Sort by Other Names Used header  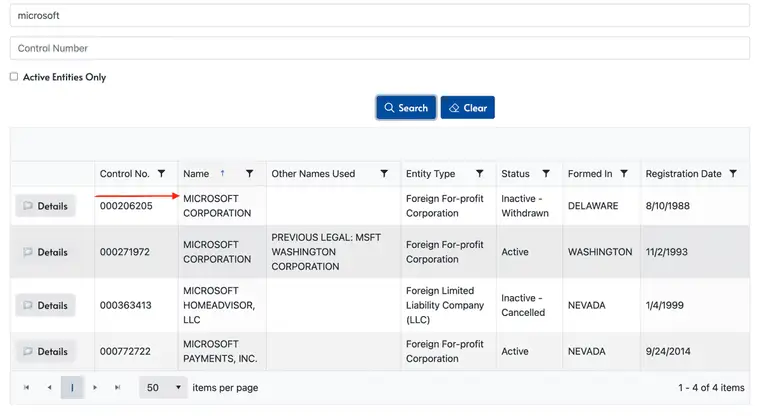click(313, 174)
